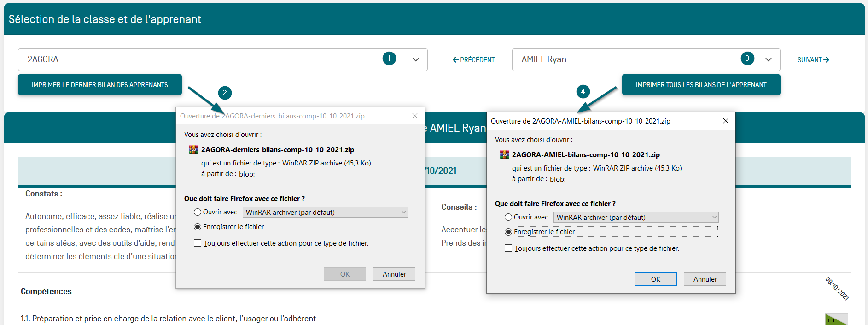The height and width of the screenshot is (325, 868).
Task: Check 'Toujours effectuer cette action' in right dialog
Action: click(508, 248)
